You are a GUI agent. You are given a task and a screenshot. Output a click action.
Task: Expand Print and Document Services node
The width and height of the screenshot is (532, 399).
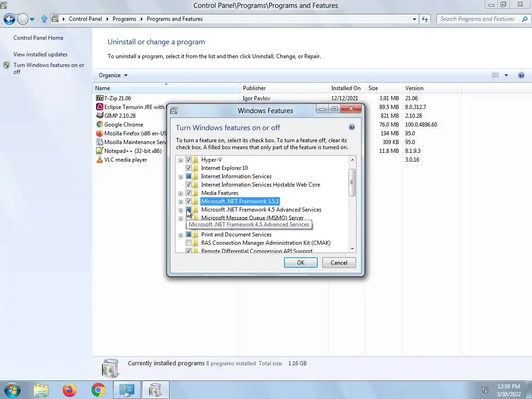[x=181, y=235]
